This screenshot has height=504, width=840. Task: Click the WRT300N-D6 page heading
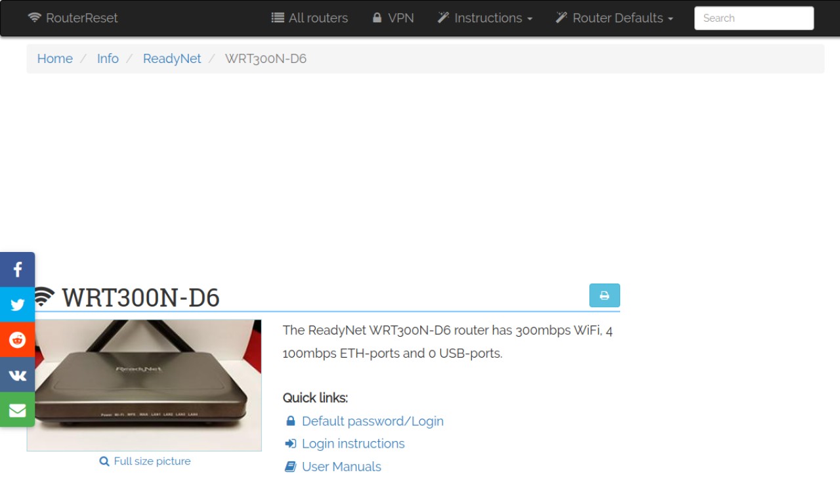(x=140, y=297)
